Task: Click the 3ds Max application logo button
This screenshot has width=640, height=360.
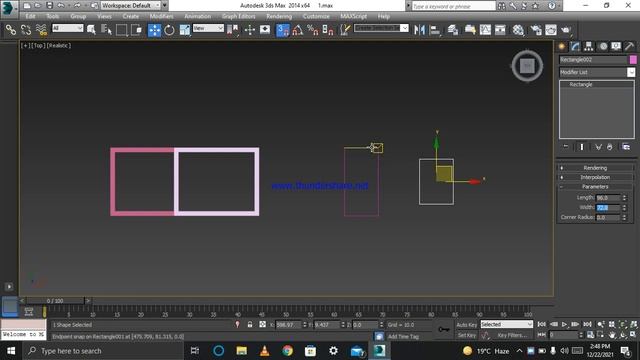Action: (9, 9)
